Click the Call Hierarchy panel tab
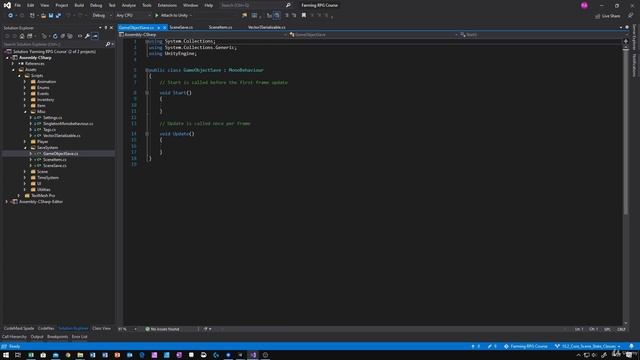Screen dimensions: 640x360 pyautogui.click(x=14, y=337)
